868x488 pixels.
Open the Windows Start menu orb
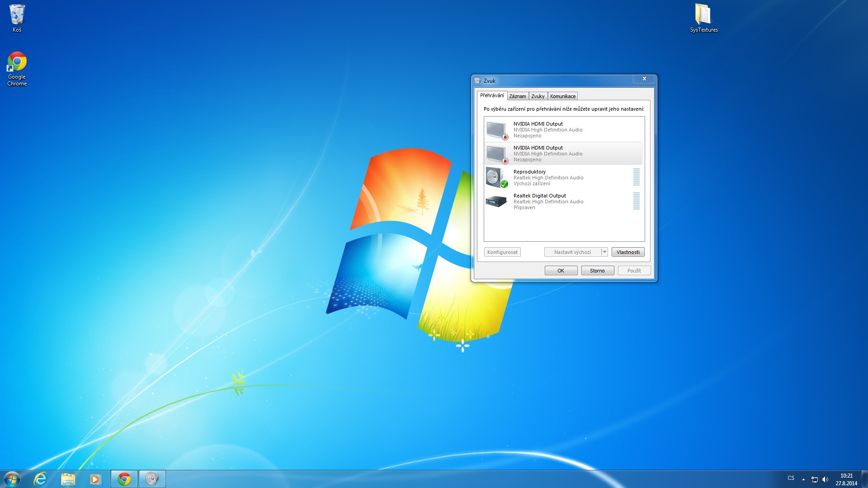[x=12, y=479]
